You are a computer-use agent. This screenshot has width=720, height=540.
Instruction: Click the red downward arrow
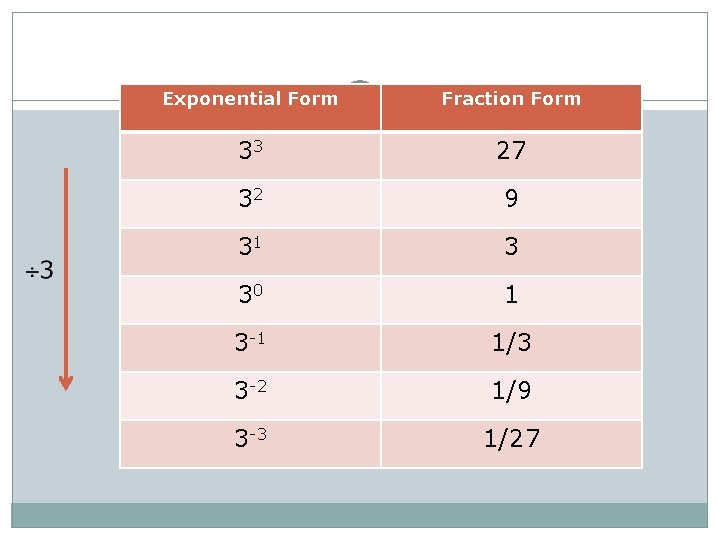pos(66,279)
